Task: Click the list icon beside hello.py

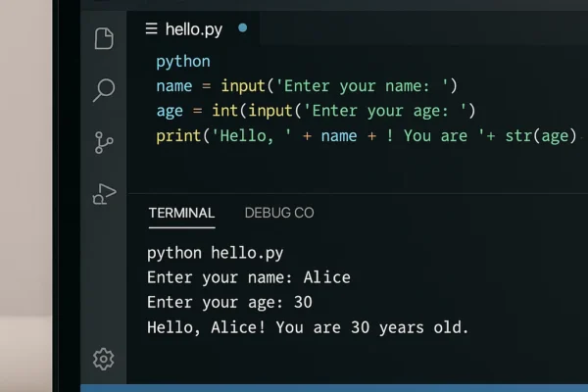Action: point(152,28)
